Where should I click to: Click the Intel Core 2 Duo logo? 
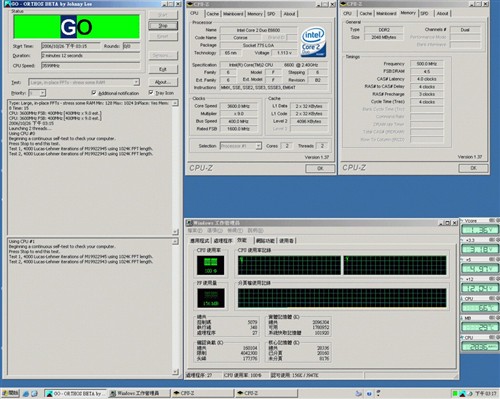tap(313, 42)
